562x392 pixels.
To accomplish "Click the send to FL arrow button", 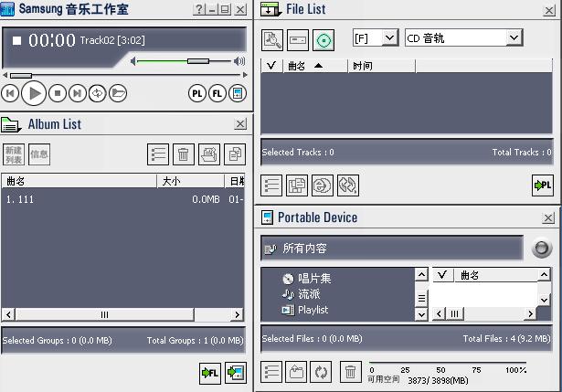I will tap(210, 373).
